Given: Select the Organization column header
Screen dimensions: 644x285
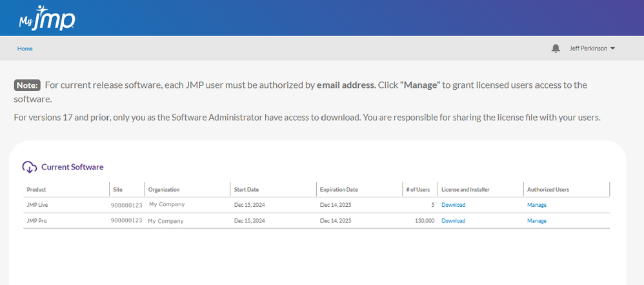Looking at the screenshot, I should pyautogui.click(x=164, y=189).
